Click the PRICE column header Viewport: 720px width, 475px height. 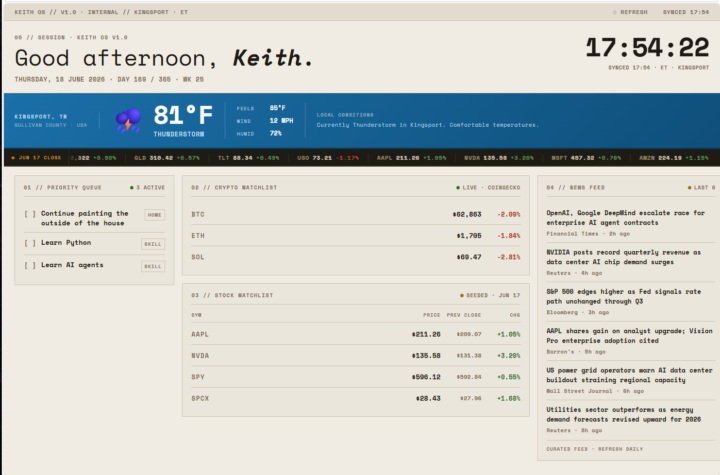coord(432,315)
